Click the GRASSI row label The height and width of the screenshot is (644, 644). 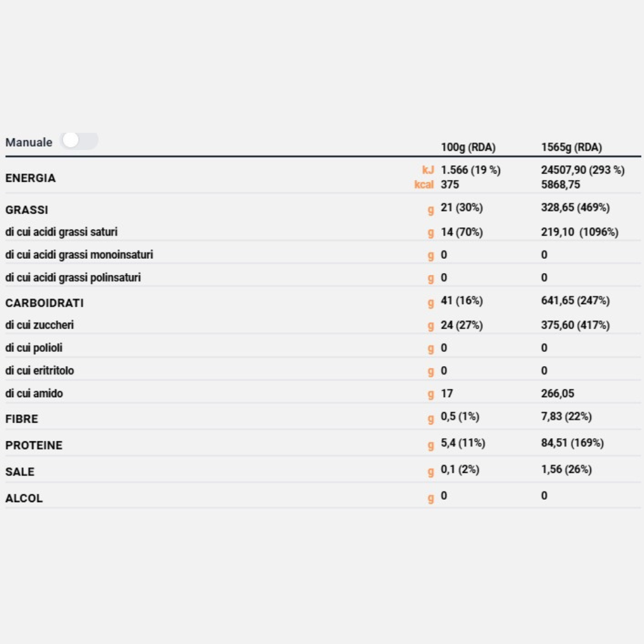coord(27,210)
